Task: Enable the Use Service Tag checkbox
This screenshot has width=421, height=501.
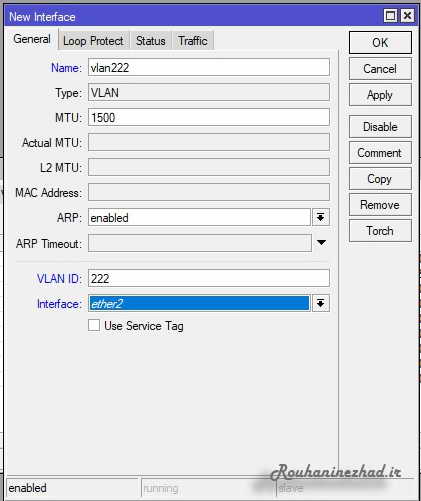Action: (94, 325)
